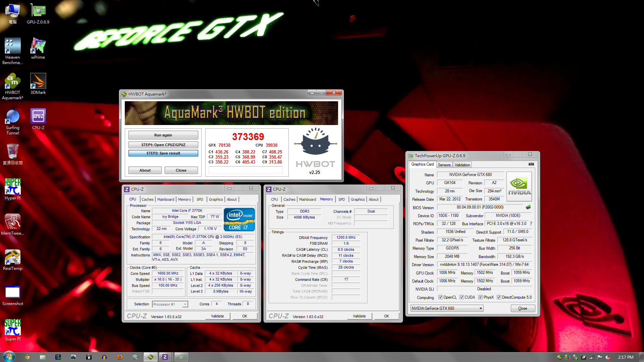Image resolution: width=644 pixels, height=362 pixels.
Task: Open SPD tab in right CPU-Z window
Action: click(x=341, y=199)
